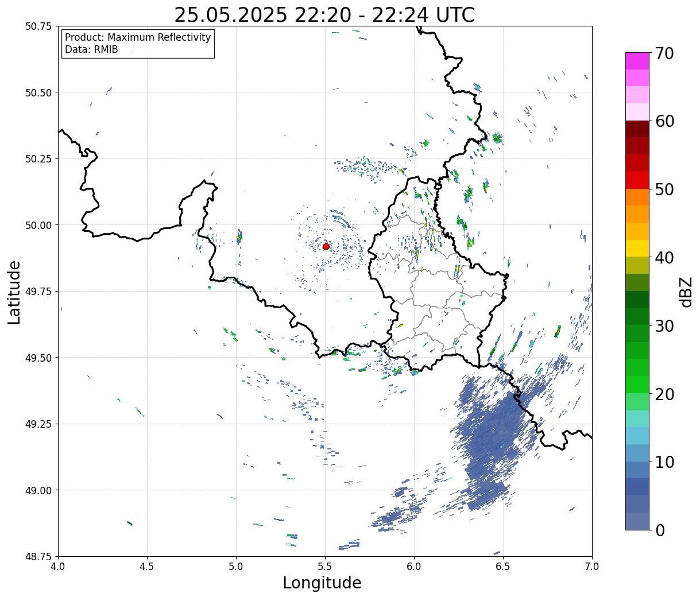Click the longitude tick label 7.0

point(592,567)
